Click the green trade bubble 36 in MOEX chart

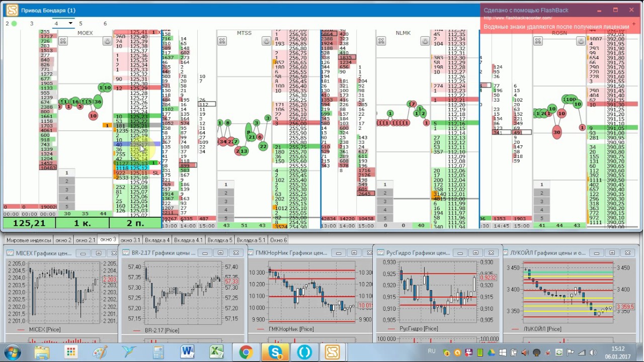[97, 102]
